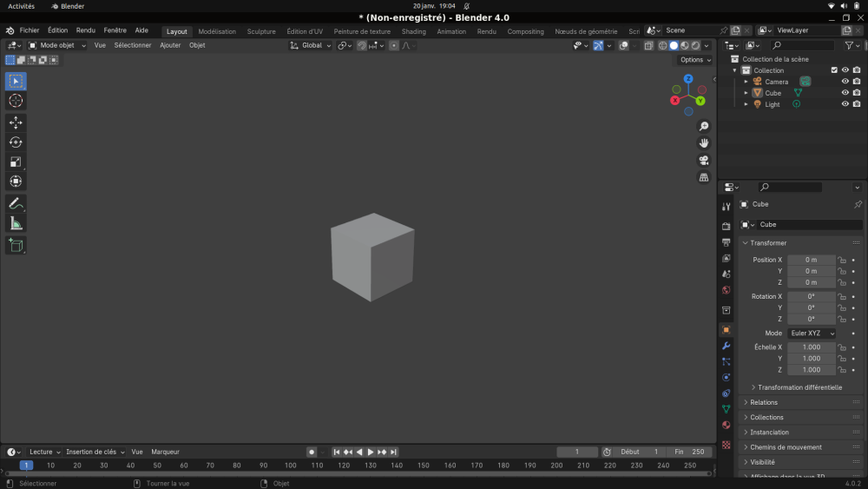Open the Fichier menu

click(x=30, y=30)
